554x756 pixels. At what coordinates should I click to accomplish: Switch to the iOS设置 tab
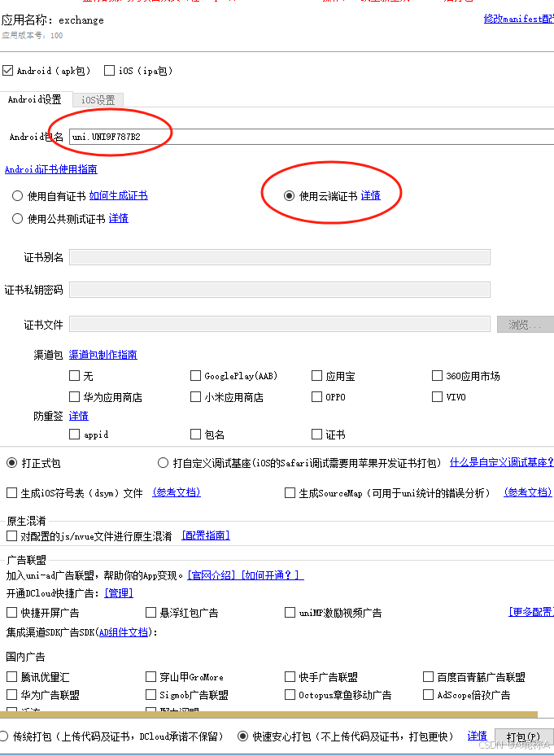(98, 100)
